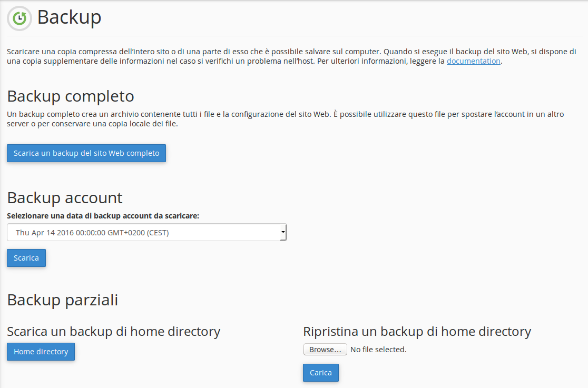Screen dimensions: 588x388
Task: Click the Scarica un backup di home directory heading
Action: click(114, 331)
